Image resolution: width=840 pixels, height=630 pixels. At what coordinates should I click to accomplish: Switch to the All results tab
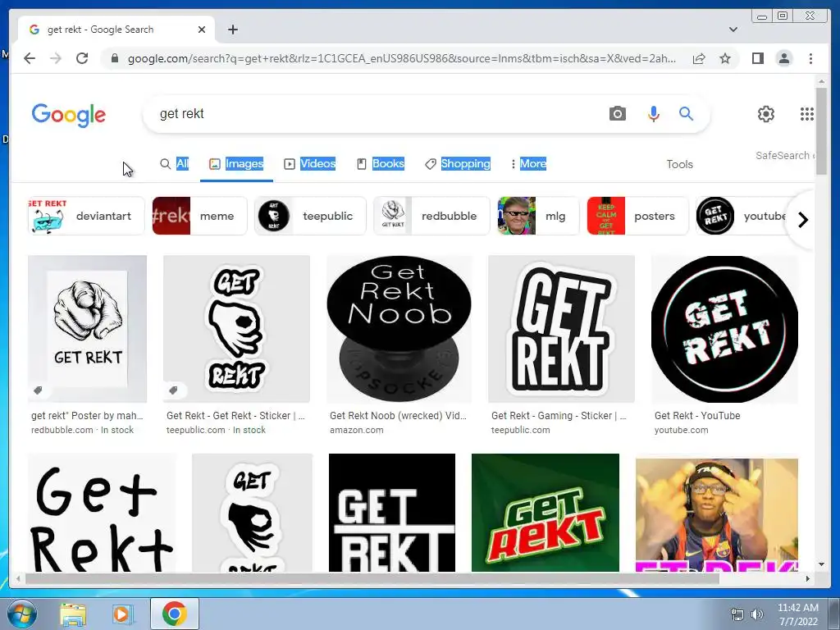(175, 164)
